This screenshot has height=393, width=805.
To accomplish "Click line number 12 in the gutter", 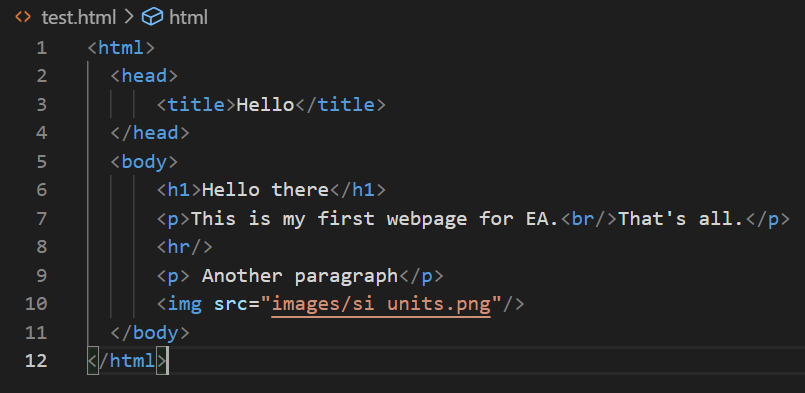I will pyautogui.click(x=36, y=361).
